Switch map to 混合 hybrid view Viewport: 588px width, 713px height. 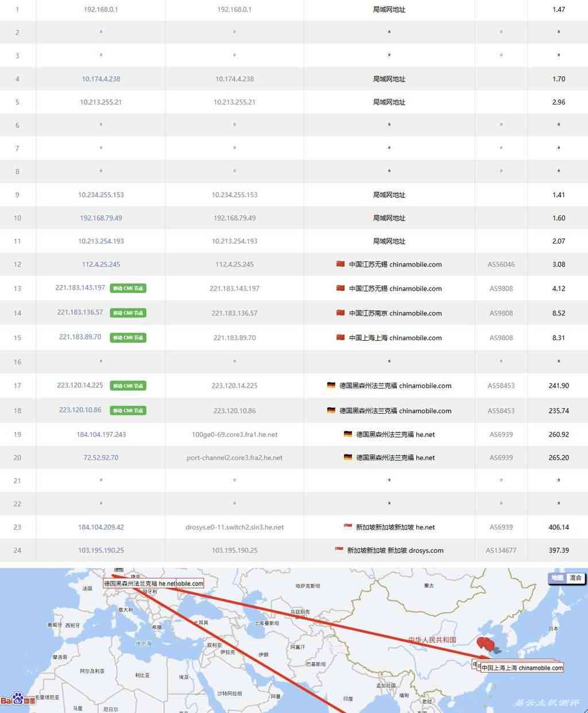click(575, 578)
